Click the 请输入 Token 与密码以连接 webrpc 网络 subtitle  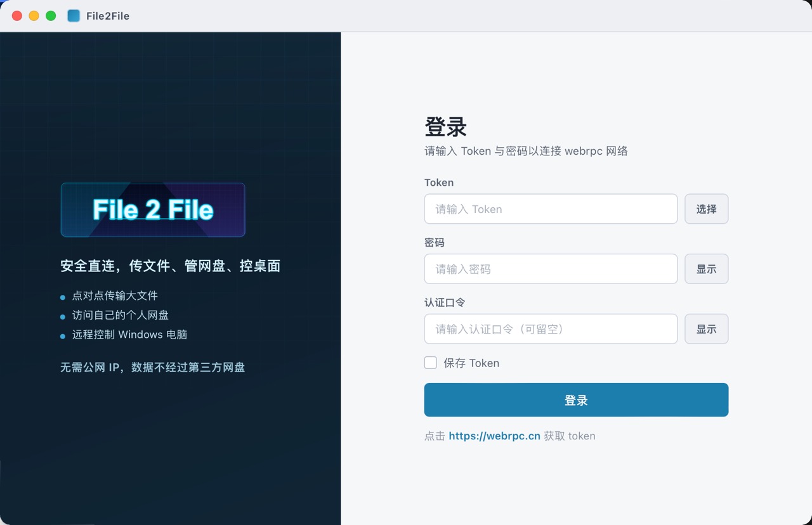pyautogui.click(x=526, y=151)
